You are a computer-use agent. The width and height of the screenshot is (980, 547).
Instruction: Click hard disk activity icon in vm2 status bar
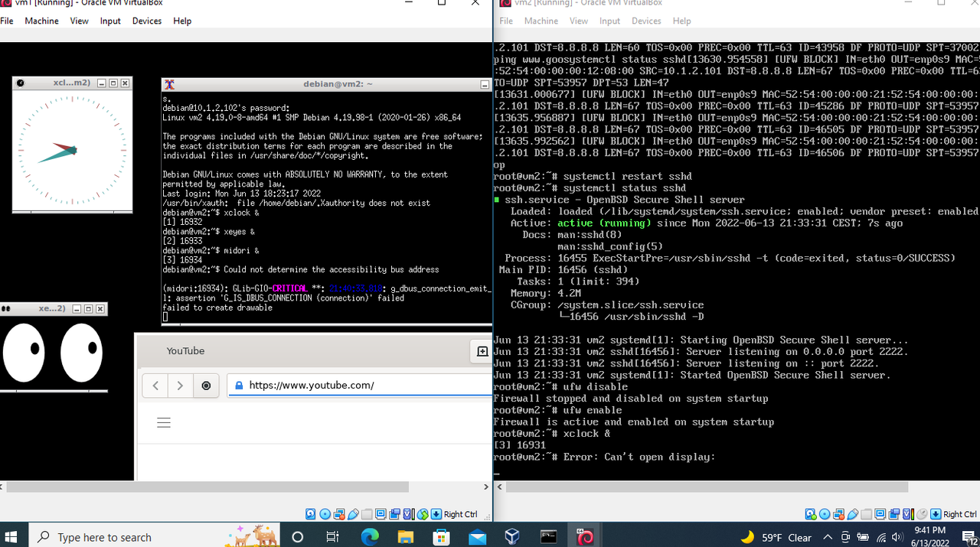point(810,514)
